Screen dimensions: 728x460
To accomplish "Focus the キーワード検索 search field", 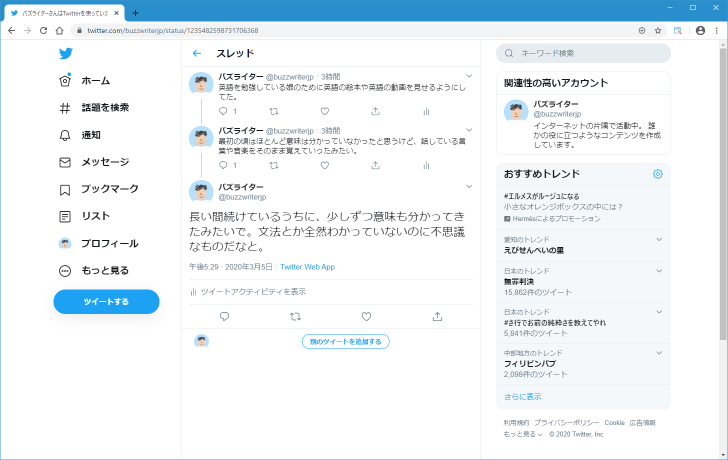I will pos(583,53).
